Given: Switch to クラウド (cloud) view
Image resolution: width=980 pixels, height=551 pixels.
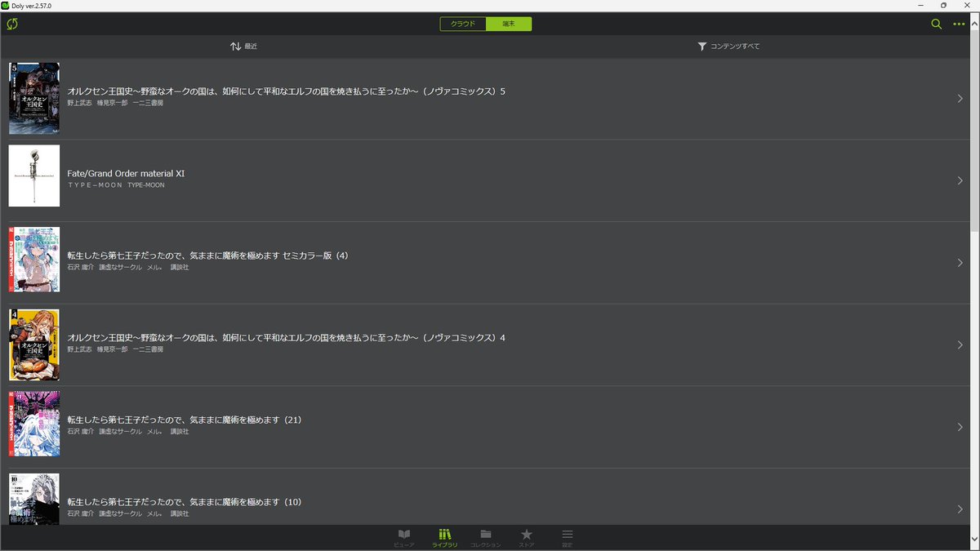Looking at the screenshot, I should click(463, 24).
